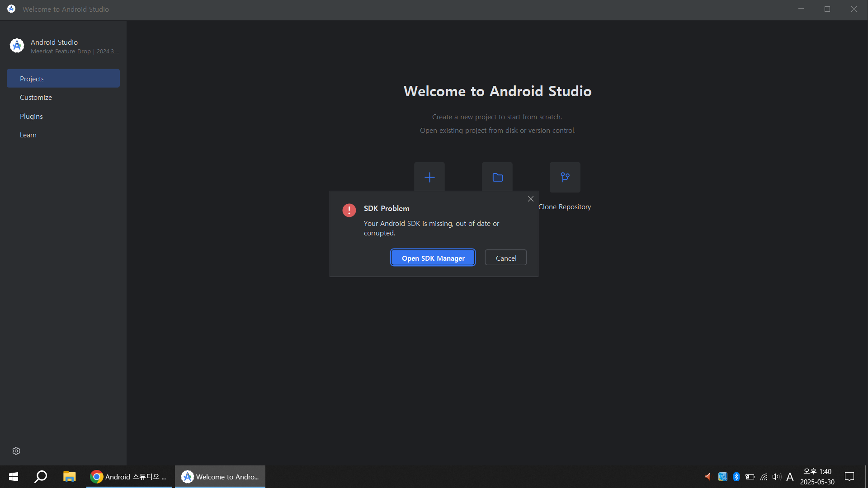
Task: Go to the Plugins section
Action: 63,116
